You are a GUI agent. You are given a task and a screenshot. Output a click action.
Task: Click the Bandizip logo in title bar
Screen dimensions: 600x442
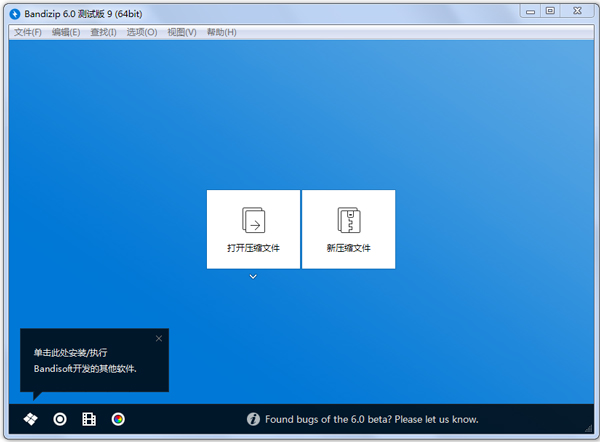coord(15,14)
